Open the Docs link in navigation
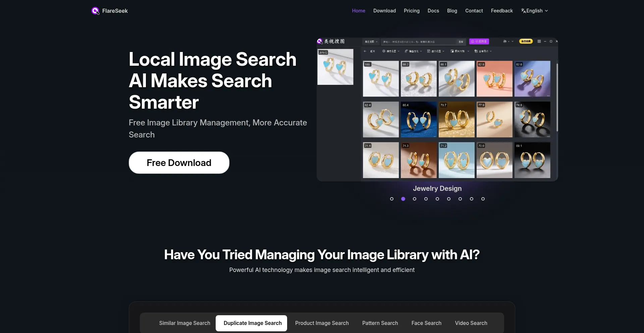 [433, 11]
